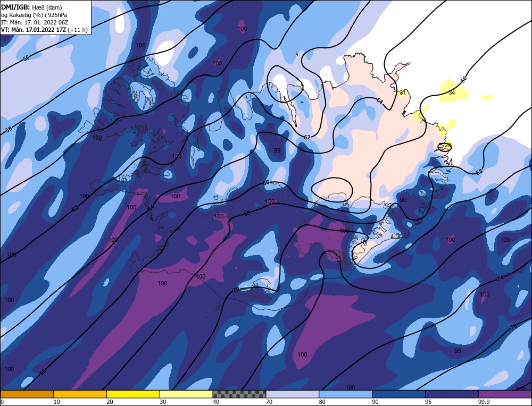Click the legend tick label '80'
This screenshot has width=532, height=406.
pyautogui.click(x=322, y=402)
